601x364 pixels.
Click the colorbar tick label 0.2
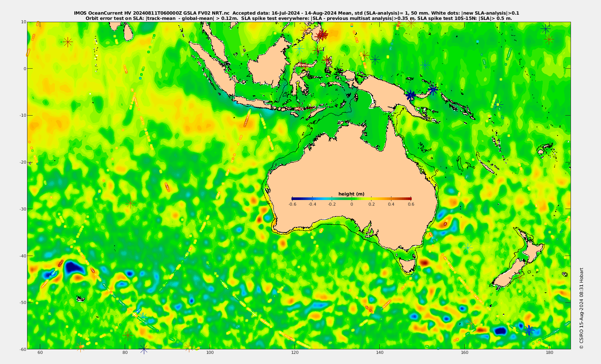click(371, 204)
